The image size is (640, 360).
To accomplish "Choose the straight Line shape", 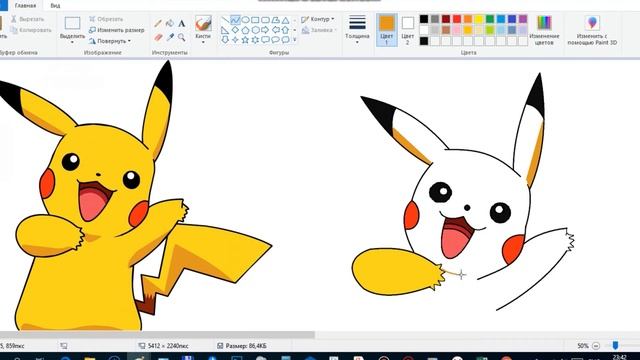I will (225, 20).
